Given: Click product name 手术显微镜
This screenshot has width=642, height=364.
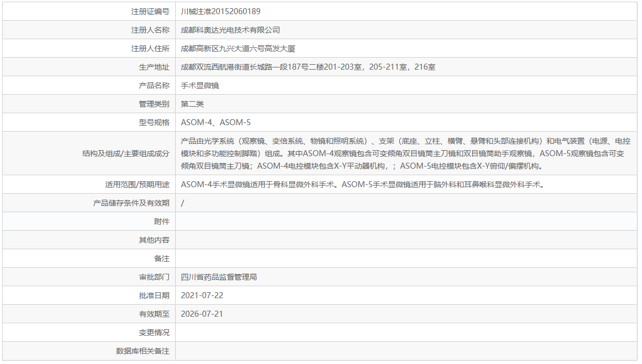Looking at the screenshot, I should (x=200, y=85).
